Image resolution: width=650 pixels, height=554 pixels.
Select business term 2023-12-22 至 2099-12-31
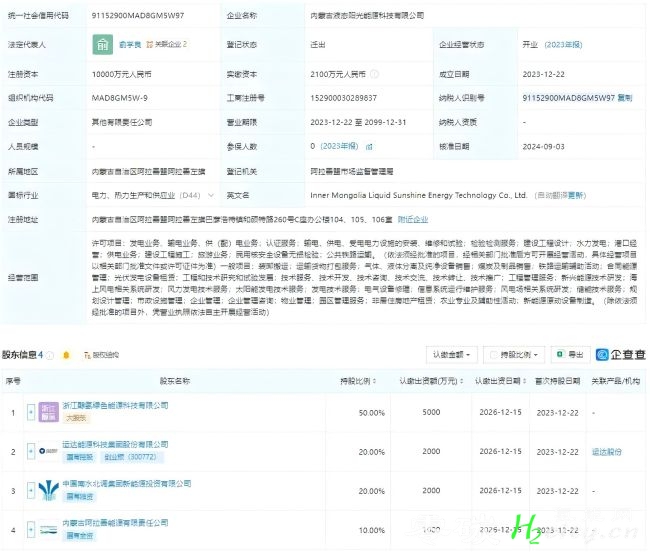358,122
